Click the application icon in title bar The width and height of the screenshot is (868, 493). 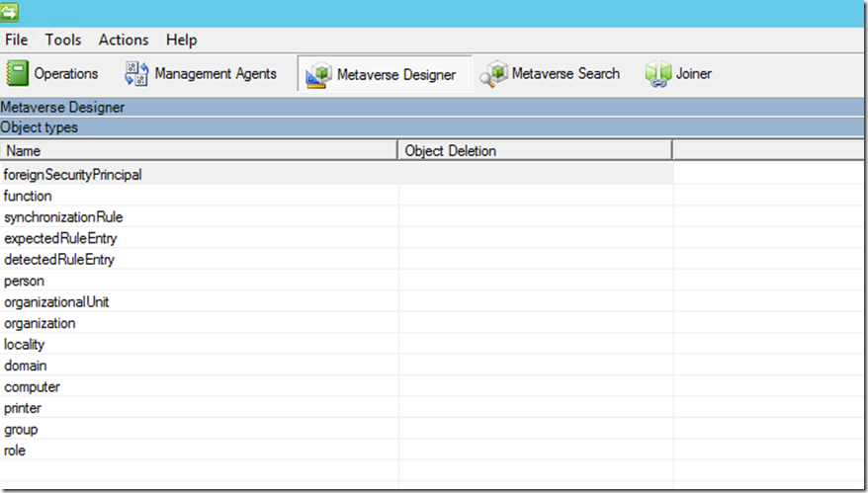[x=10, y=12]
